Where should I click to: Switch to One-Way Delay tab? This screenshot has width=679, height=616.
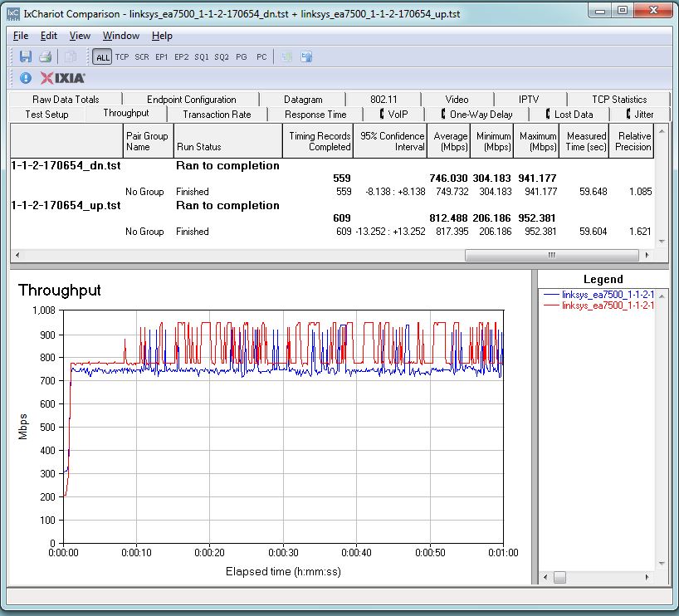[476, 115]
